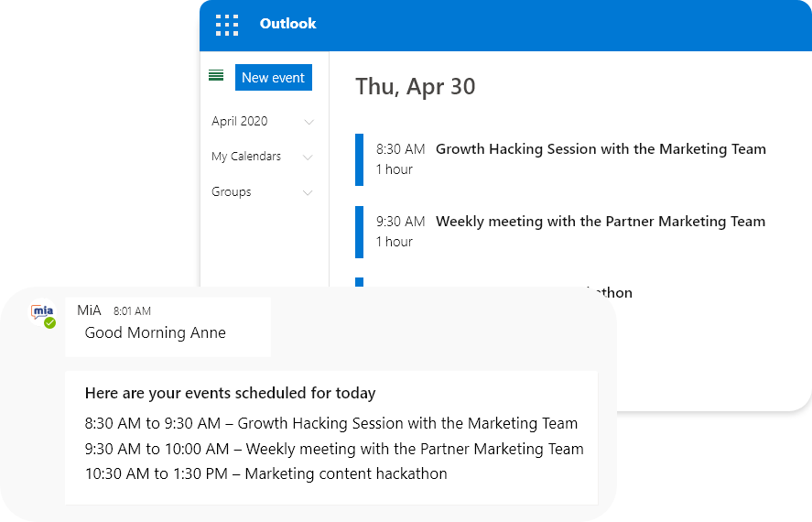
Task: Click the 9:30 AM event time
Action: (x=400, y=222)
